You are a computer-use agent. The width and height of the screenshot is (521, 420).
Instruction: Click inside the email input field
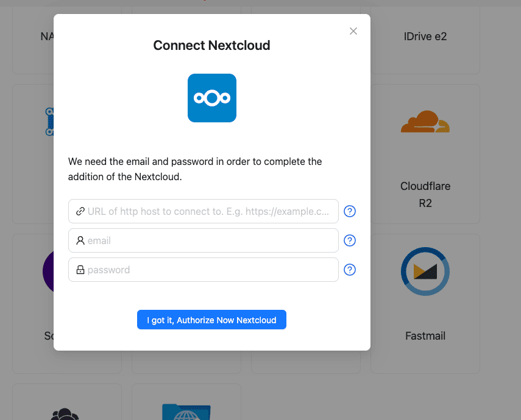pyautogui.click(x=203, y=240)
